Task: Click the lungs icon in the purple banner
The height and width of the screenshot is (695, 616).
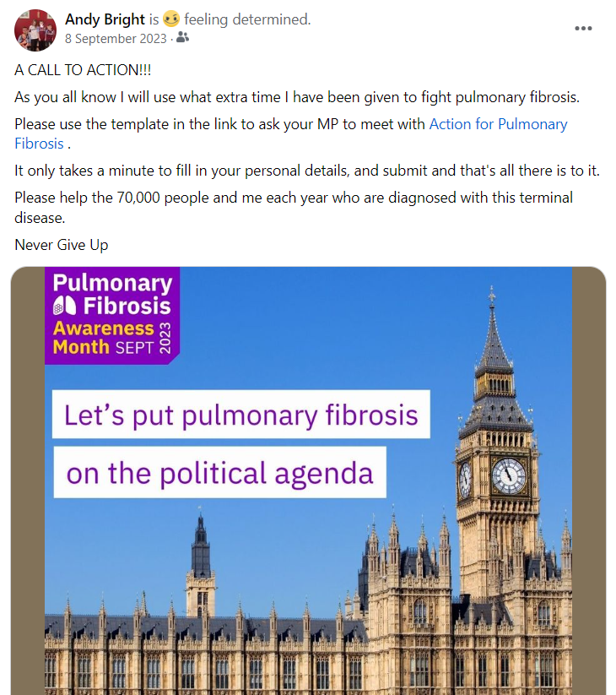Action: tap(64, 305)
